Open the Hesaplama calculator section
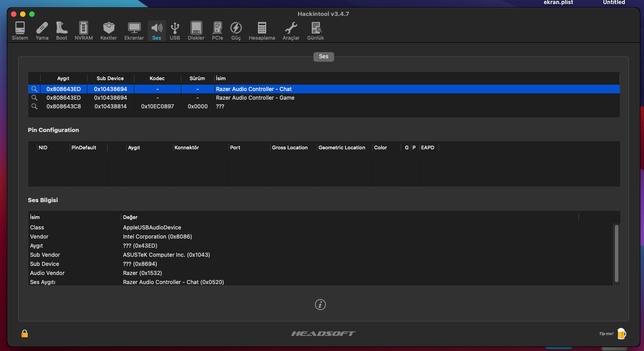The image size is (644, 351). click(262, 31)
